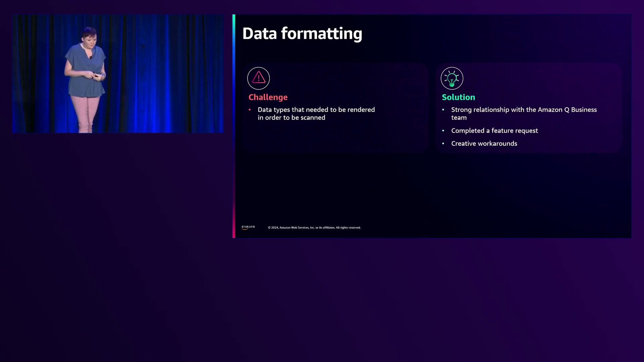Viewport: 644px width, 362px height.
Task: Click 'Completed a feature request' bullet
Action: point(494,131)
